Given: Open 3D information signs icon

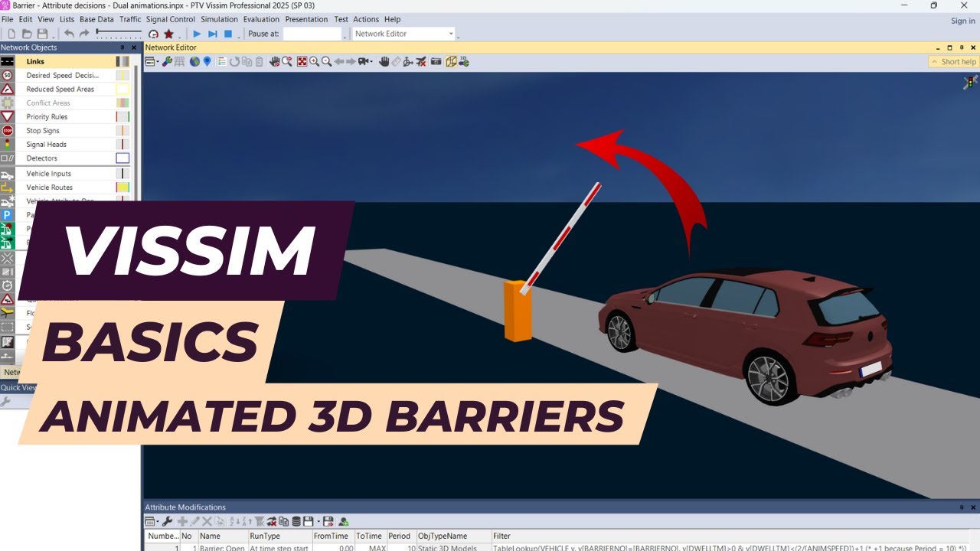Looking at the screenshot, I should point(463,62).
